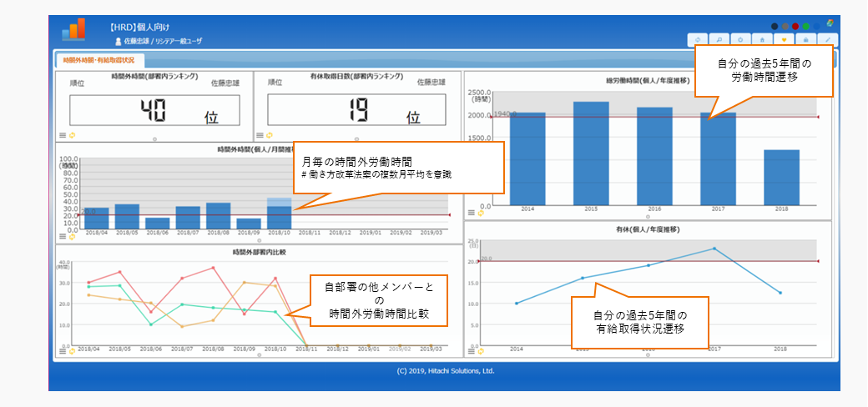Click the pencil edit icon
The image size is (868, 407).
point(828,40)
